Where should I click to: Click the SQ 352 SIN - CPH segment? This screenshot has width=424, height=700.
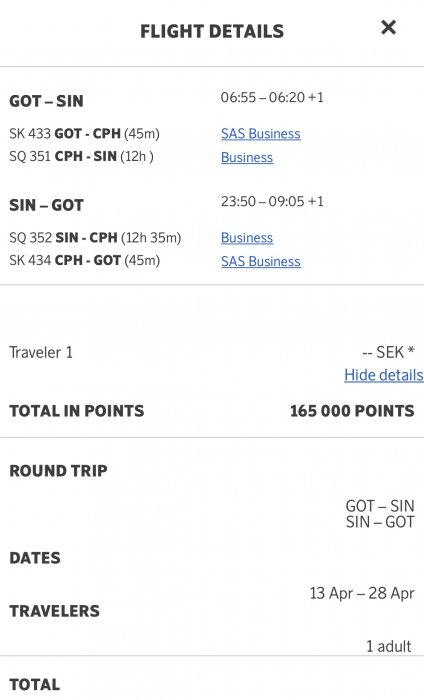click(x=95, y=238)
